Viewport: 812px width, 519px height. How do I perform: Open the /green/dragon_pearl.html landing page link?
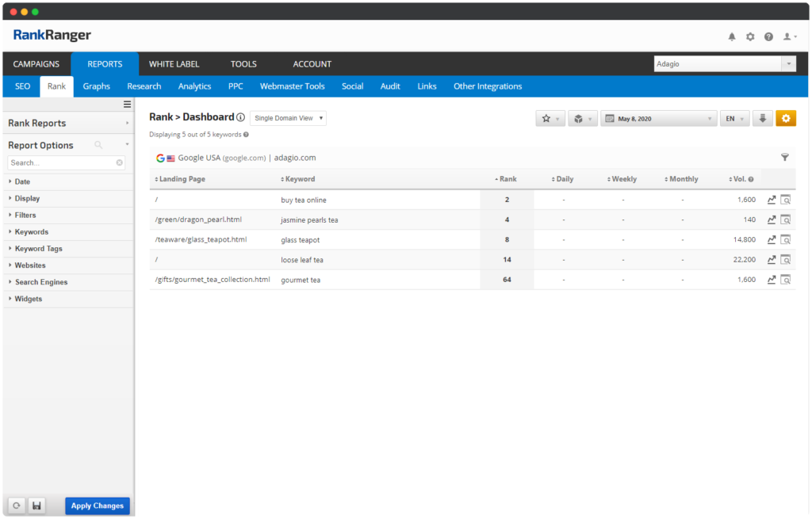pos(198,219)
